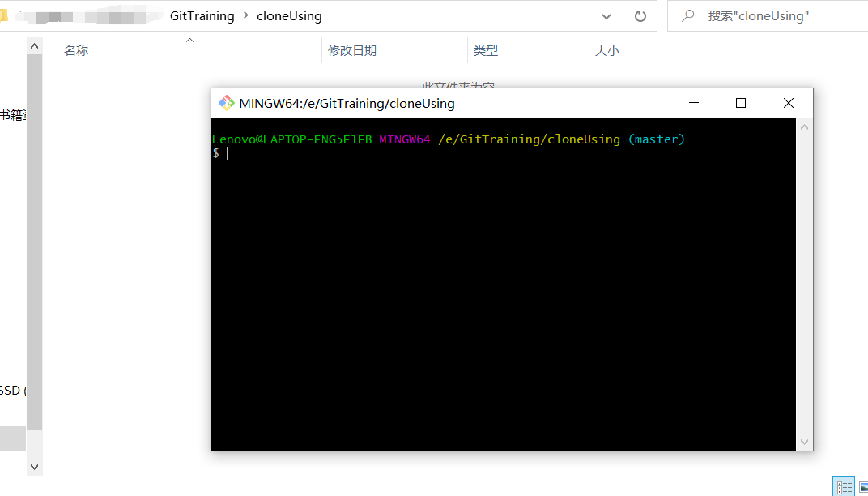Maximize the MINGW64 terminal window
Viewport: 868px width, 496px height.
pyautogui.click(x=741, y=103)
